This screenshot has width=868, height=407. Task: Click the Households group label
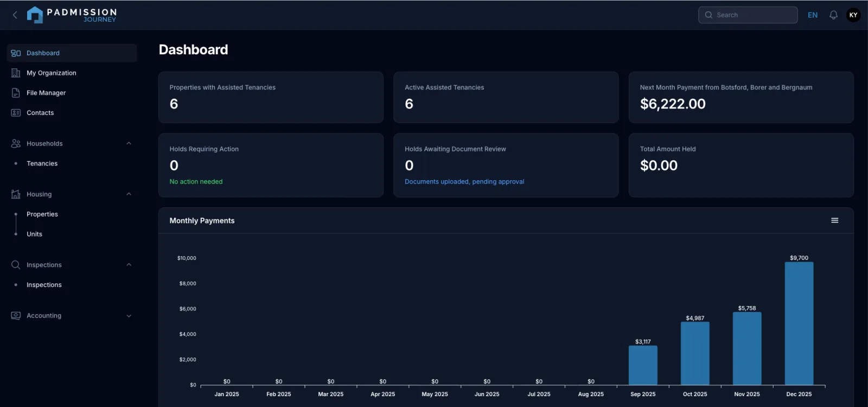[44, 144]
